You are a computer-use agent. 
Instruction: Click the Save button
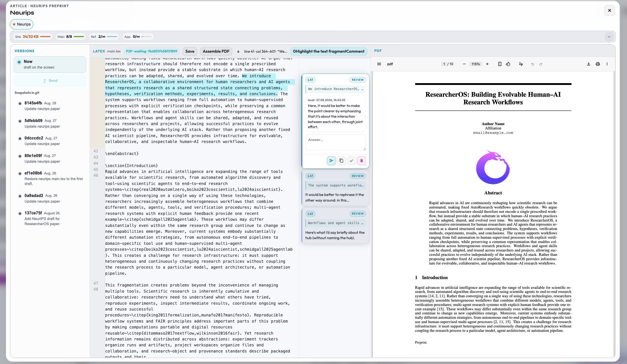click(190, 51)
